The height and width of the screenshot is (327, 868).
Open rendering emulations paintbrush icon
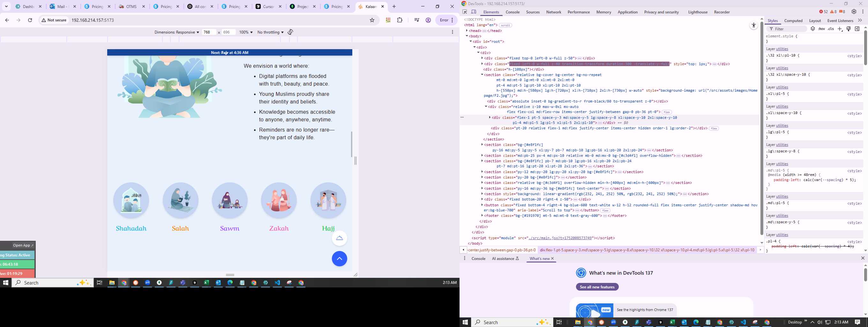click(849, 29)
